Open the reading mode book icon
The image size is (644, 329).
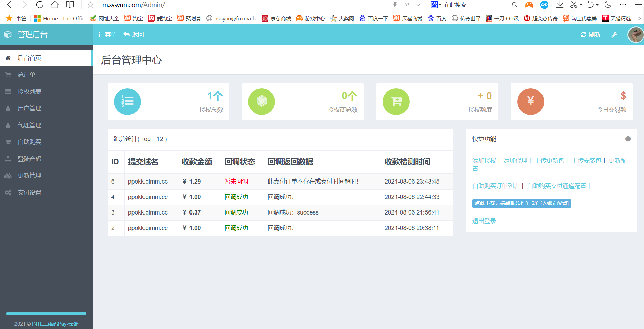point(70,5)
